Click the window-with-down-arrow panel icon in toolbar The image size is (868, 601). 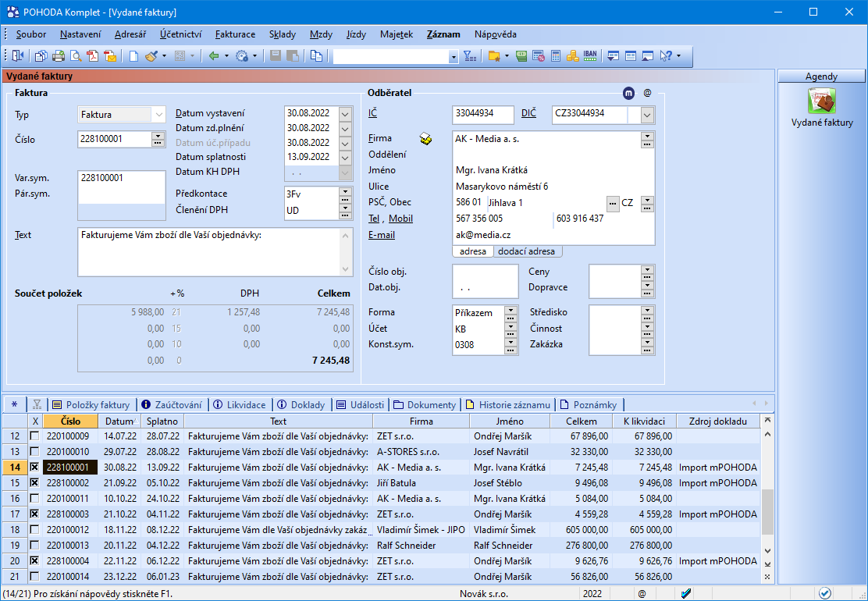[x=613, y=56]
